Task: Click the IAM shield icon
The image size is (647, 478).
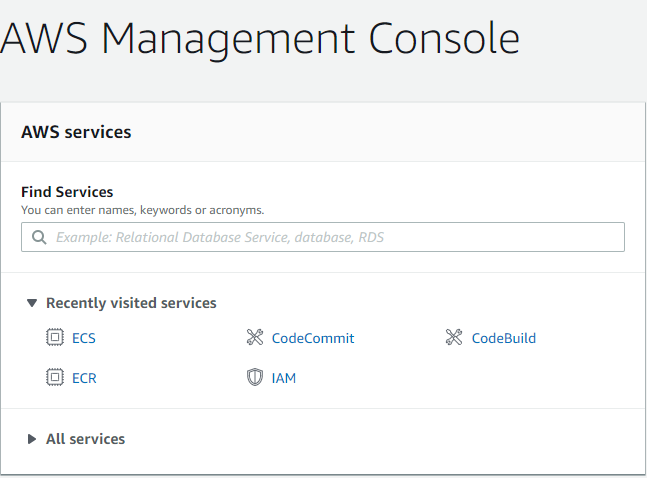Action: tap(255, 377)
